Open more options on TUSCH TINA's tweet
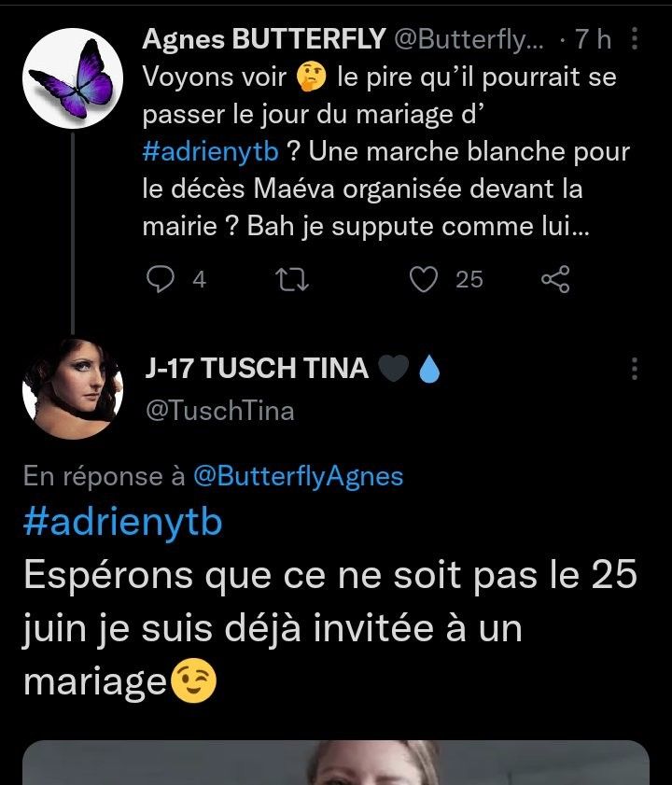672x785 pixels. pyautogui.click(x=635, y=368)
